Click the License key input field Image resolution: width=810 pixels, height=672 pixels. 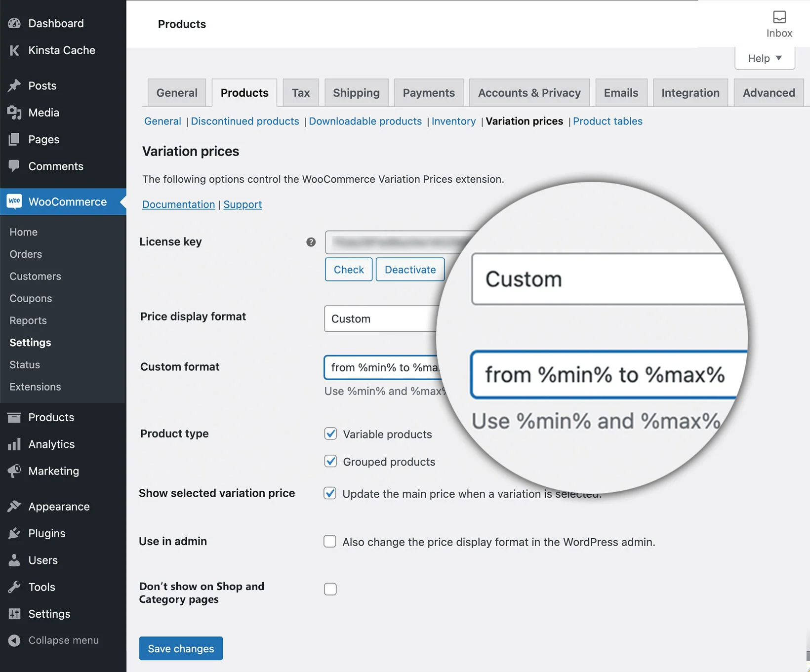400,242
